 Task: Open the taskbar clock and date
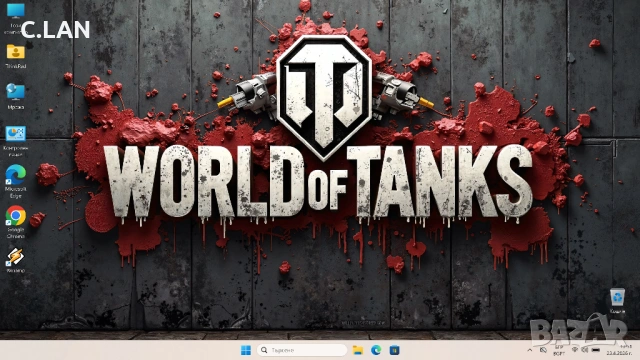[619, 350]
